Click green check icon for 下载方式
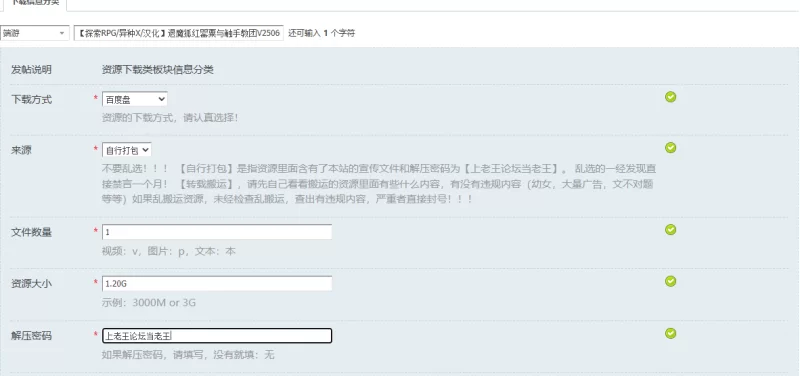 click(x=670, y=97)
